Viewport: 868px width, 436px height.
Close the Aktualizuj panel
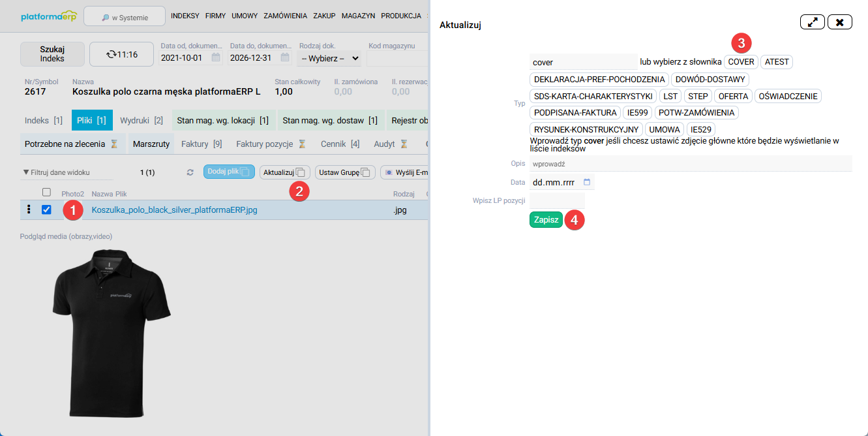click(840, 22)
